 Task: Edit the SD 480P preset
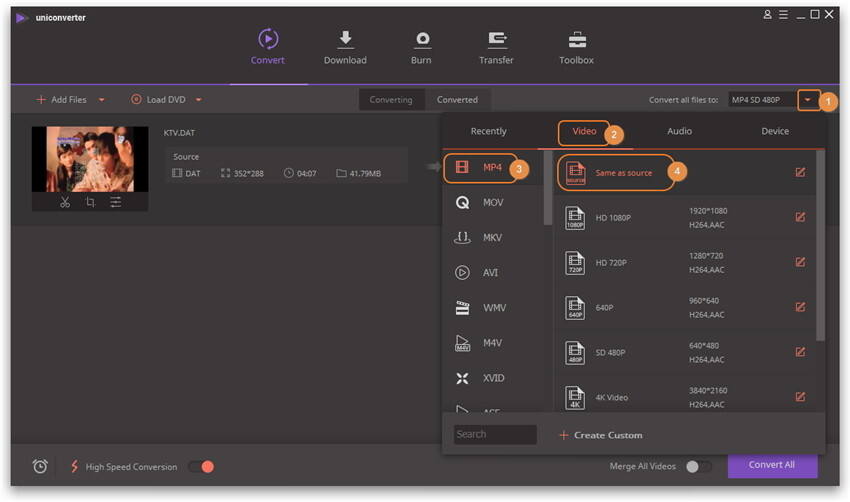click(x=800, y=352)
